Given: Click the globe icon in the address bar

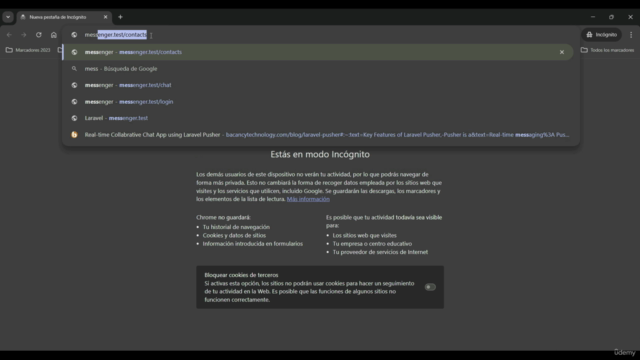Looking at the screenshot, I should pyautogui.click(x=74, y=35).
